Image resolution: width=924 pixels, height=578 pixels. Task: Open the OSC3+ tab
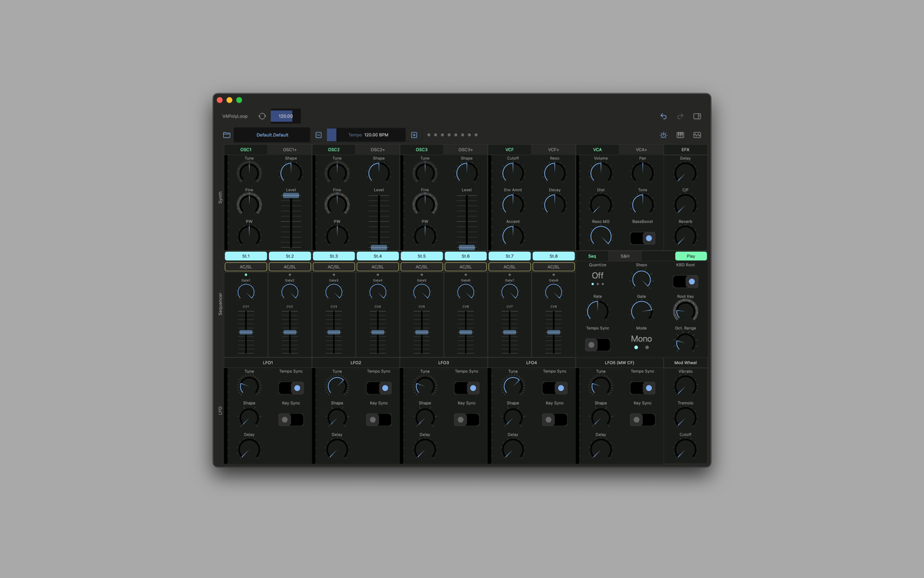466,150
